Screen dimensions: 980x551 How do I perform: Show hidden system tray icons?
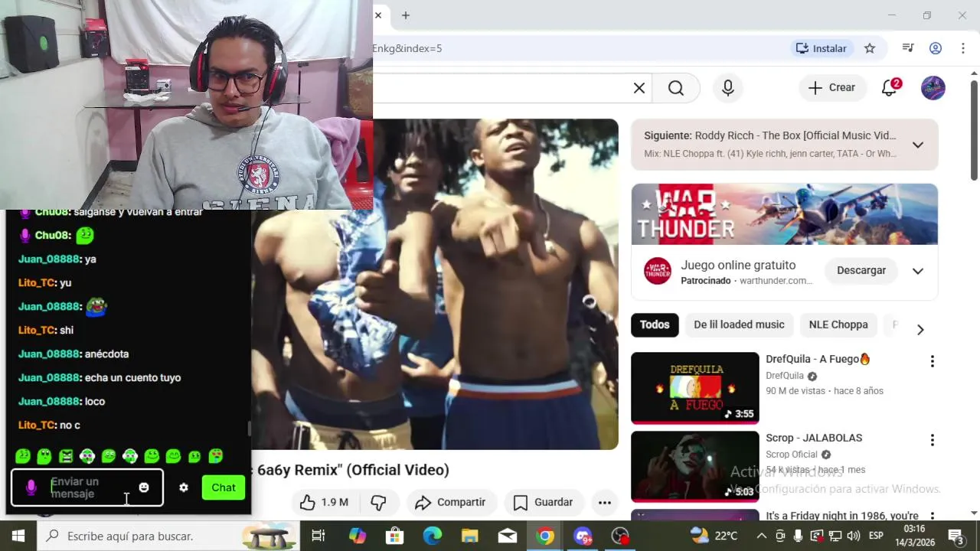pos(762,536)
